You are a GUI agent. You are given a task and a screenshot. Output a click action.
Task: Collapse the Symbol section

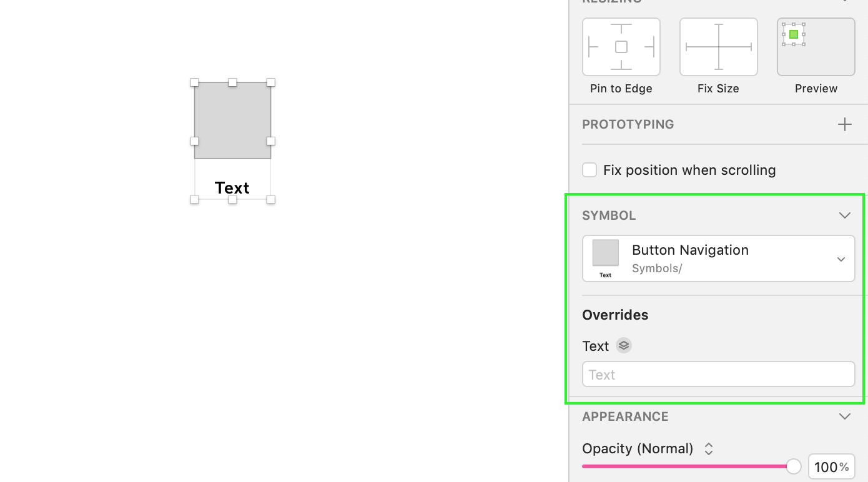click(845, 215)
